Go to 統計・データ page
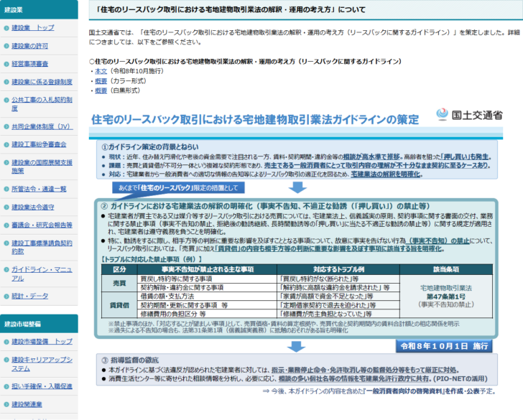 (29, 296)
